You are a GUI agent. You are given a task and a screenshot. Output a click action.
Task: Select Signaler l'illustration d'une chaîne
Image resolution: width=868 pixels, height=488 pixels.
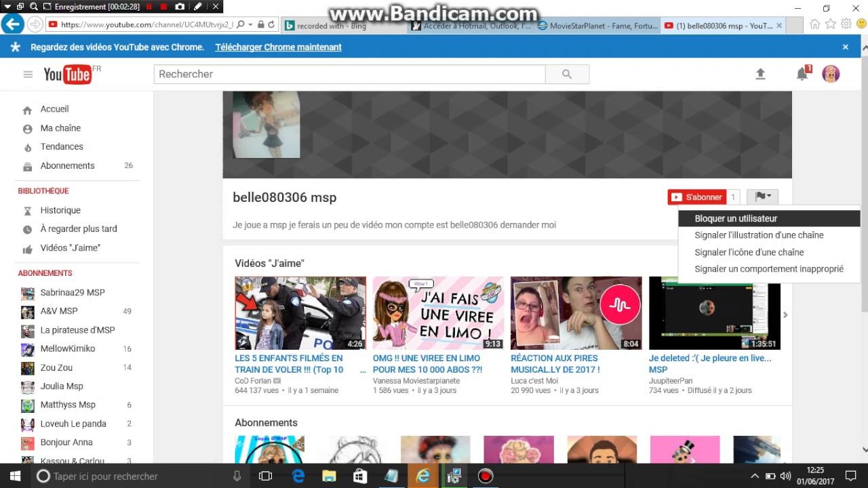pyautogui.click(x=769, y=235)
